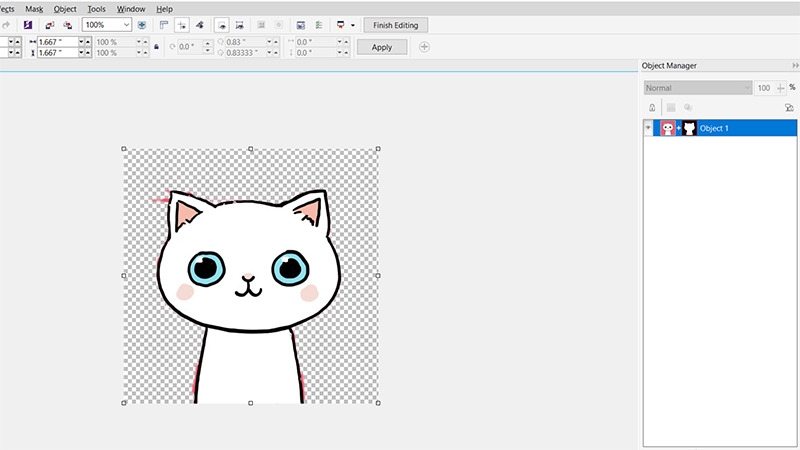This screenshot has height=450, width=800.
Task: Toggle the guidelines crosshair icon
Action: point(182,25)
